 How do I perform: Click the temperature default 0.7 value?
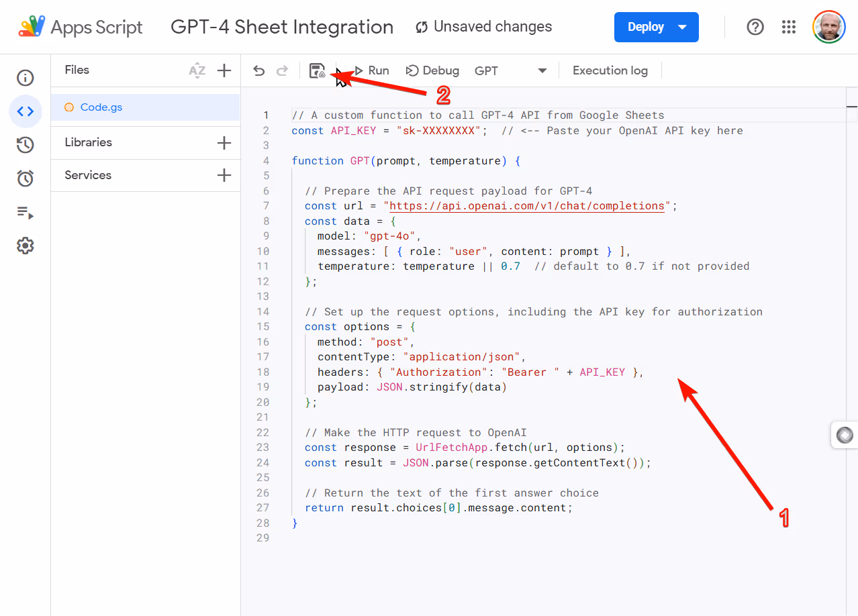[x=511, y=266]
